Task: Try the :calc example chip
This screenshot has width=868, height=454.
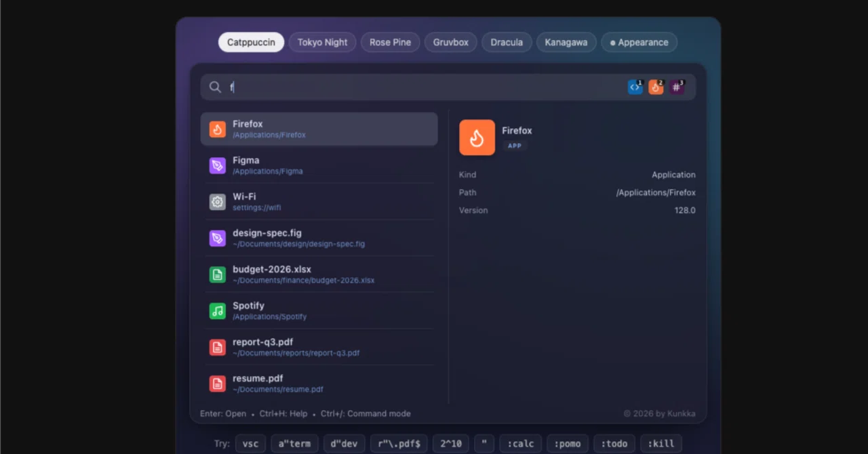Action: (x=521, y=444)
